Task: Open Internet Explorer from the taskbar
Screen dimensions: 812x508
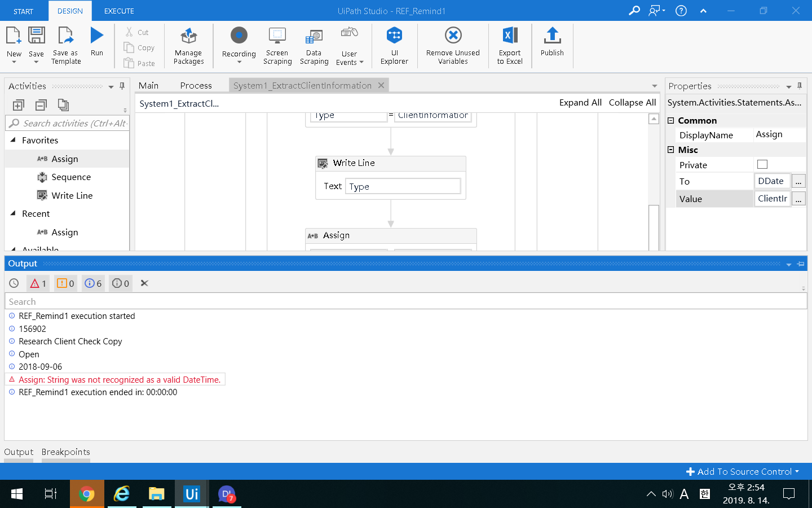Action: (122, 494)
